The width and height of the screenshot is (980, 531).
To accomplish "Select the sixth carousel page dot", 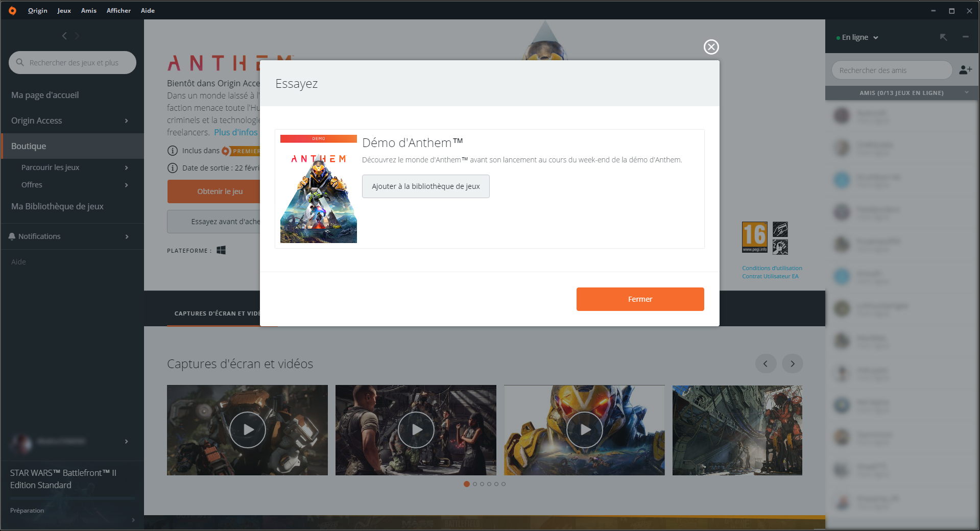I will pyautogui.click(x=504, y=484).
